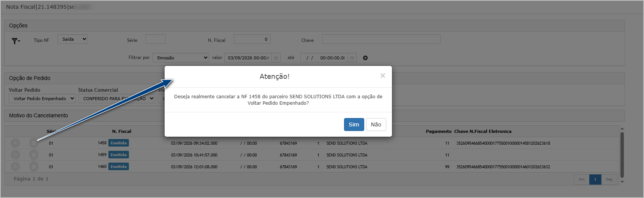The image size is (644, 198).
Task: View details magnifier for NF 1458
Action: (x=15, y=143)
